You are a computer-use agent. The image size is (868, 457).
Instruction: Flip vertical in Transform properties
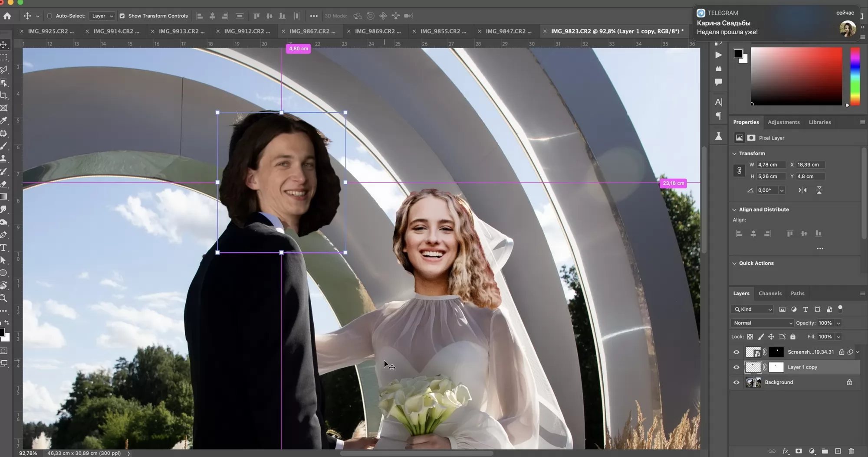click(x=819, y=190)
